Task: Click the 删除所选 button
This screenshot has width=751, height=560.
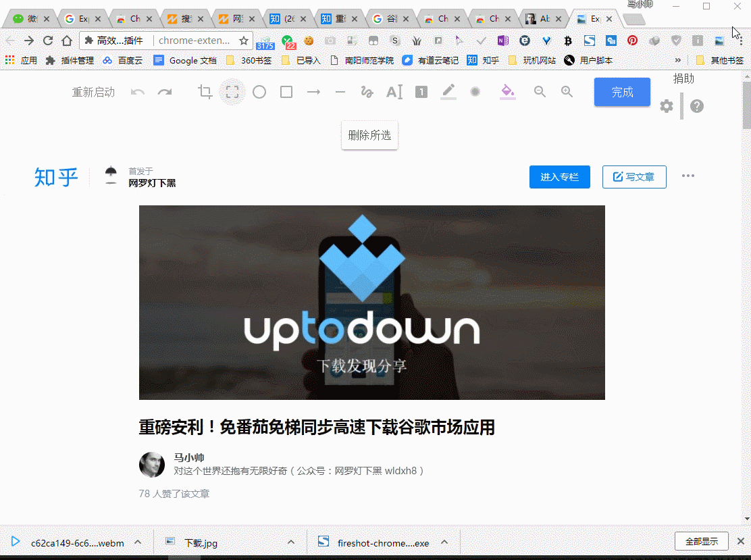Action: coord(369,136)
